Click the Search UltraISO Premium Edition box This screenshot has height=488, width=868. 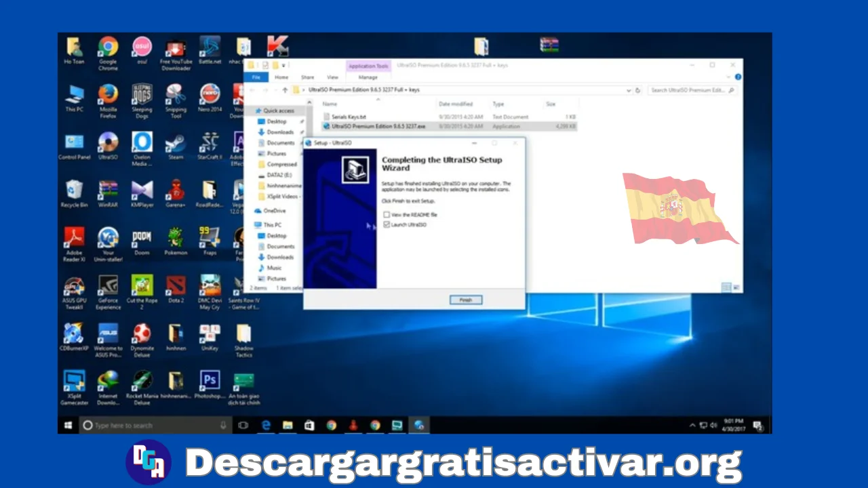pyautogui.click(x=692, y=90)
